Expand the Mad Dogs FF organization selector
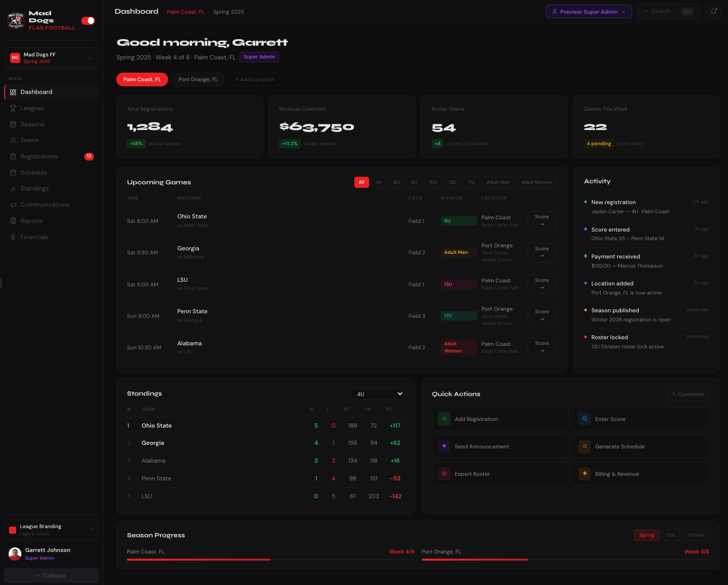The image size is (728, 585). click(x=51, y=58)
